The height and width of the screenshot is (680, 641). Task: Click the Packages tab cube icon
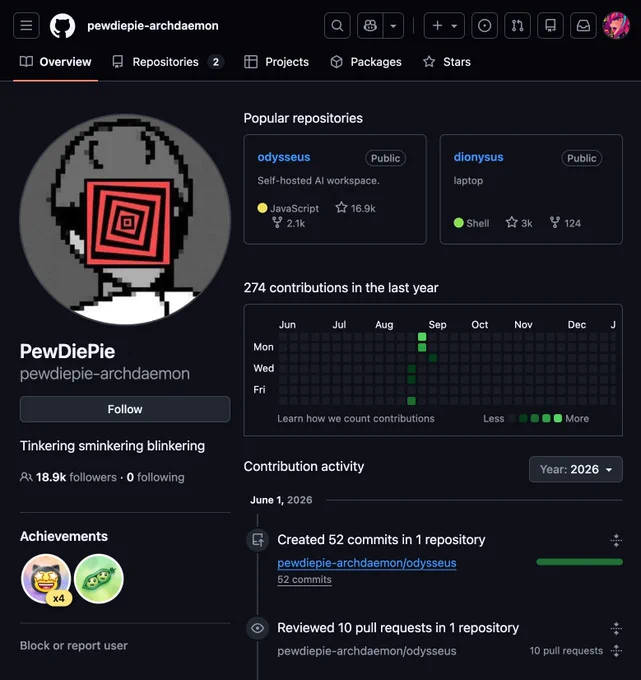coord(337,62)
